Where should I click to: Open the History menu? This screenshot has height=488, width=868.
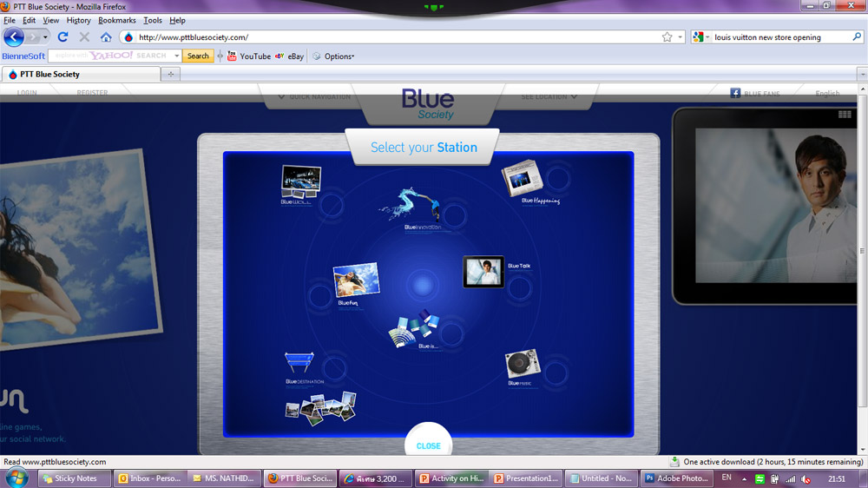[78, 21]
